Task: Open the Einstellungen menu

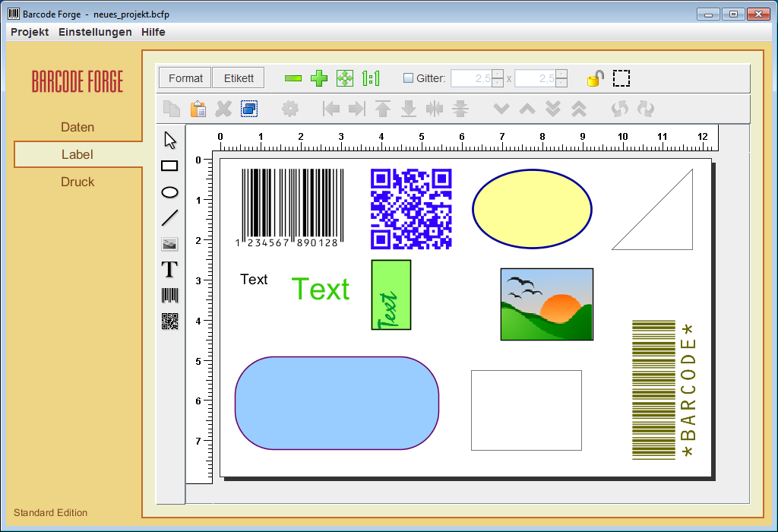Action: [x=95, y=32]
